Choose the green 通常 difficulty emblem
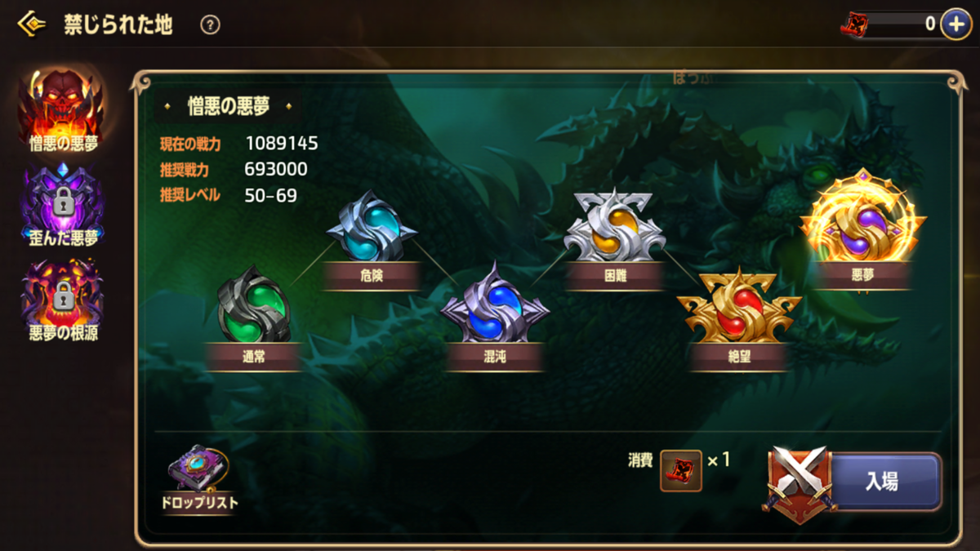 [x=254, y=304]
